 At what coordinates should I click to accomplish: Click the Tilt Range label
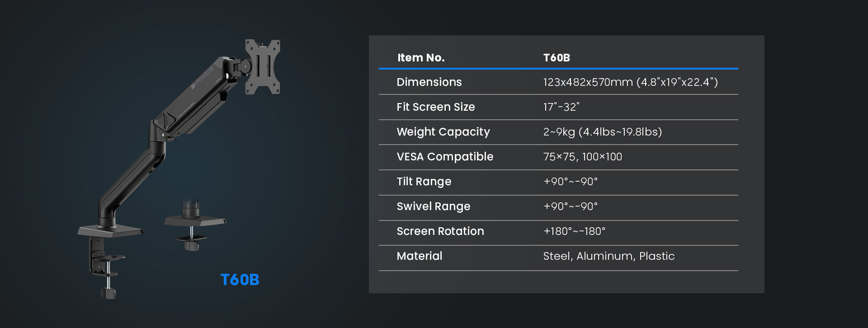point(424,182)
